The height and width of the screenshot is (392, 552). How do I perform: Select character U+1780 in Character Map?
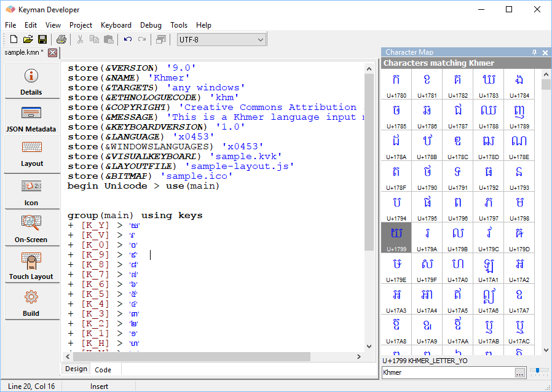pos(396,84)
